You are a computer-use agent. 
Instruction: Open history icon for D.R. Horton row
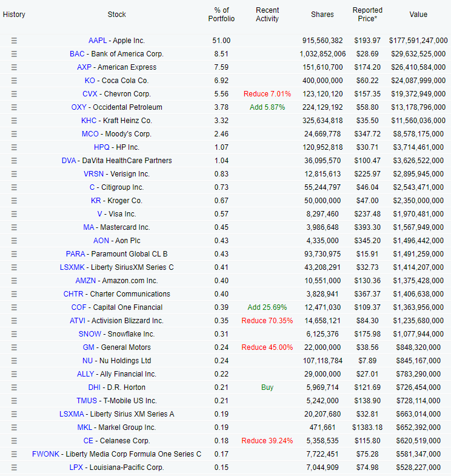[14, 387]
